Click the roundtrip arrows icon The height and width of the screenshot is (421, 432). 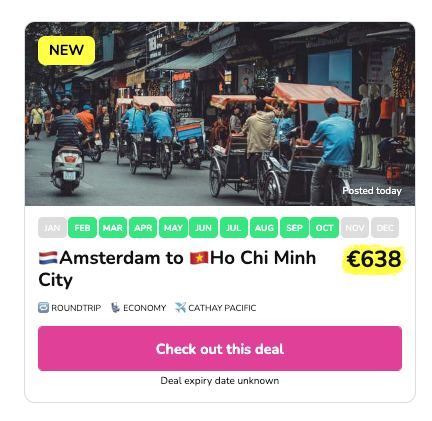tap(43, 307)
